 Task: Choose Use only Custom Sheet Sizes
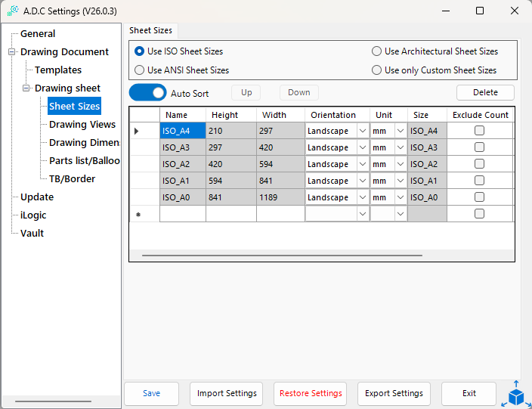pos(377,70)
